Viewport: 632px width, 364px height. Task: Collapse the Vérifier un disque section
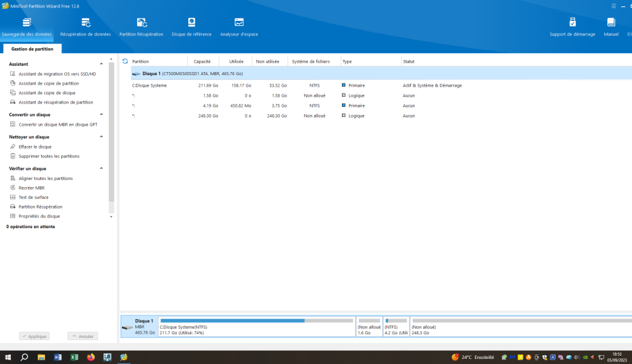click(x=102, y=169)
